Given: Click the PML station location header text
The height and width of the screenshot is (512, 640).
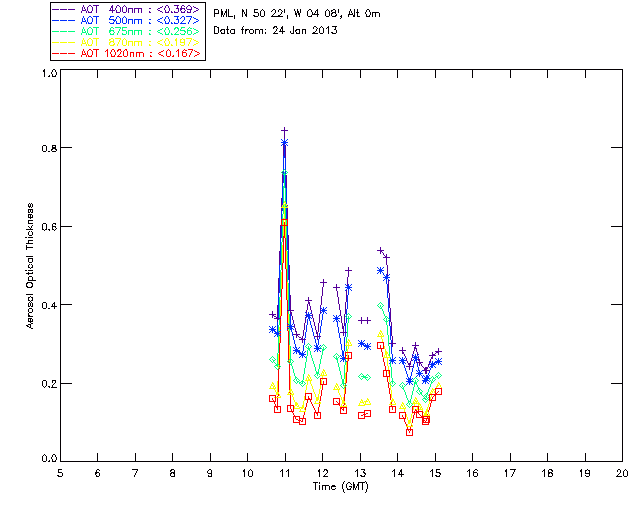Looking at the screenshot, I should 297,13.
